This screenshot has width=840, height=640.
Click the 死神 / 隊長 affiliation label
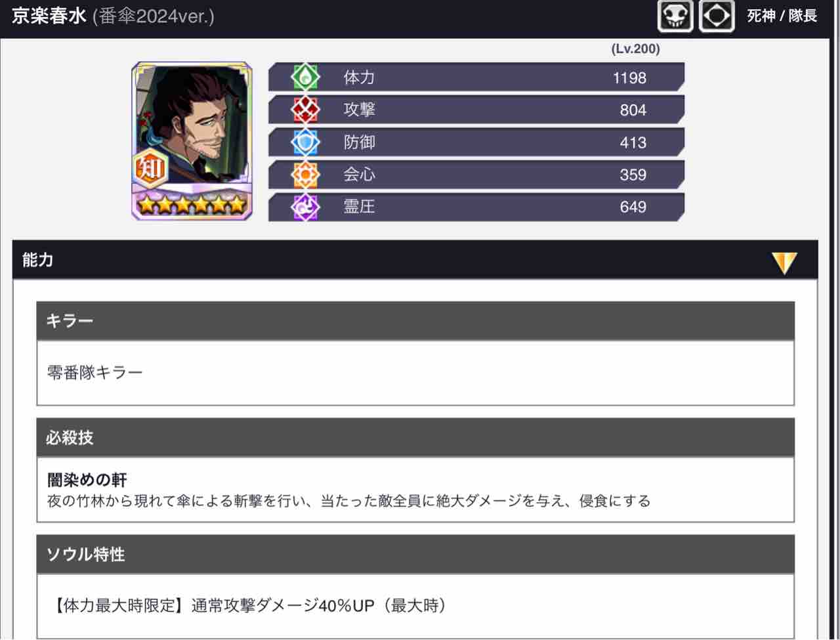coord(782,16)
